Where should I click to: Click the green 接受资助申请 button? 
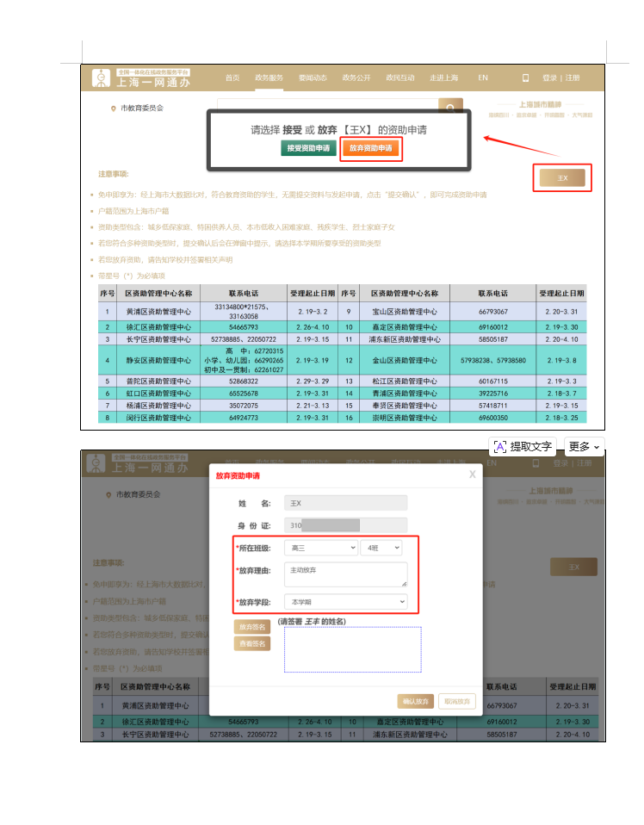(308, 148)
